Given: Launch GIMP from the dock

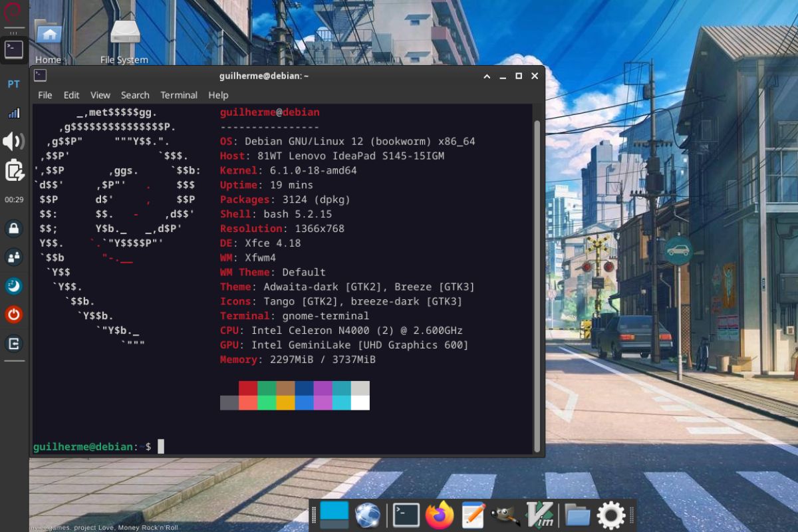Looking at the screenshot, I should tap(505, 515).
